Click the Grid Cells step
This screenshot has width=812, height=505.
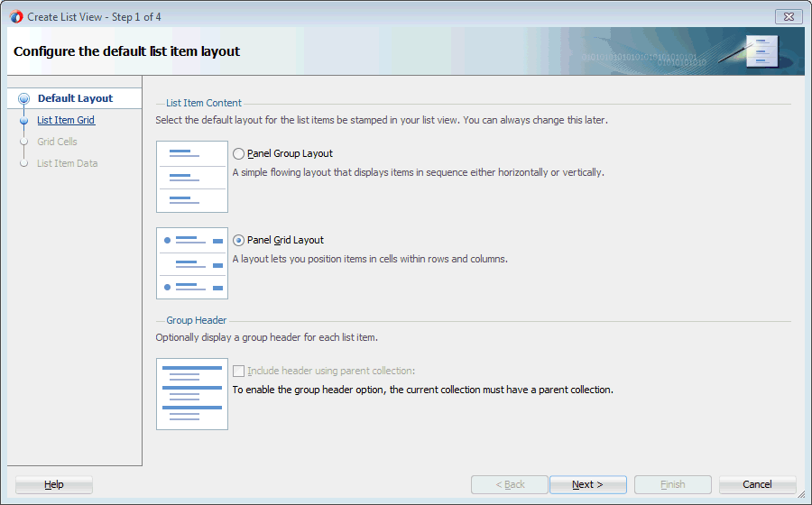[57, 142]
